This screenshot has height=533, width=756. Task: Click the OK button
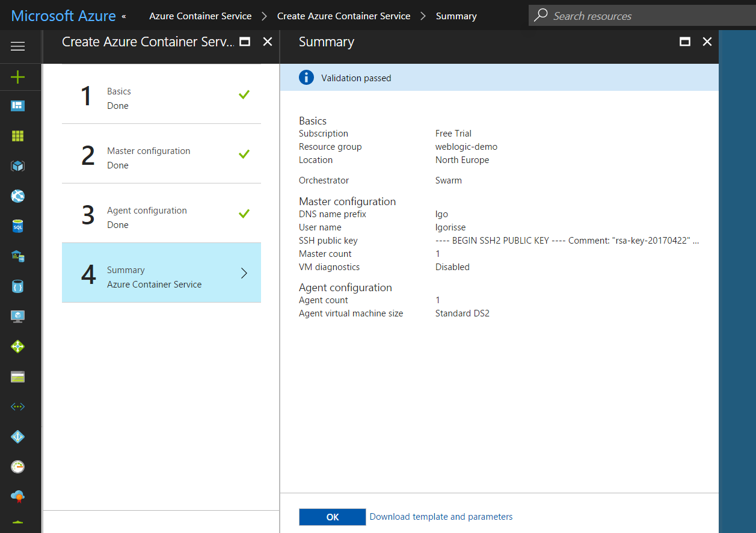pyautogui.click(x=332, y=517)
